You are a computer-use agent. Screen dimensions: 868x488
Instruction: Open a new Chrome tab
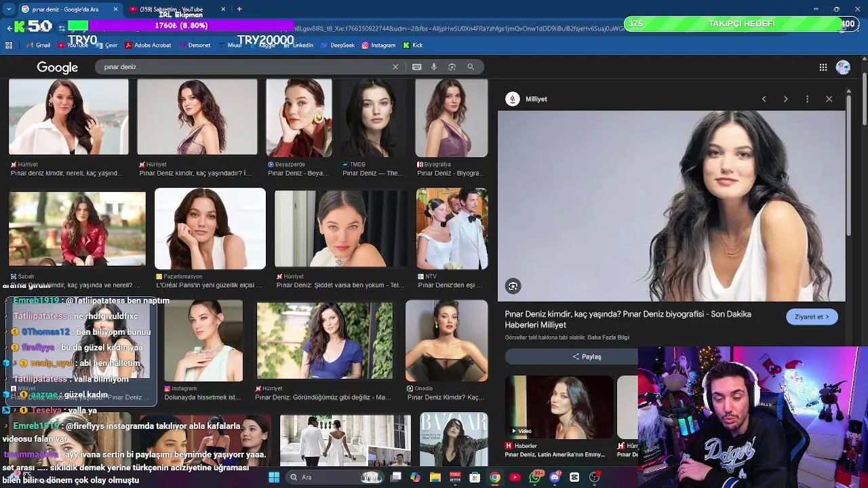coord(239,9)
